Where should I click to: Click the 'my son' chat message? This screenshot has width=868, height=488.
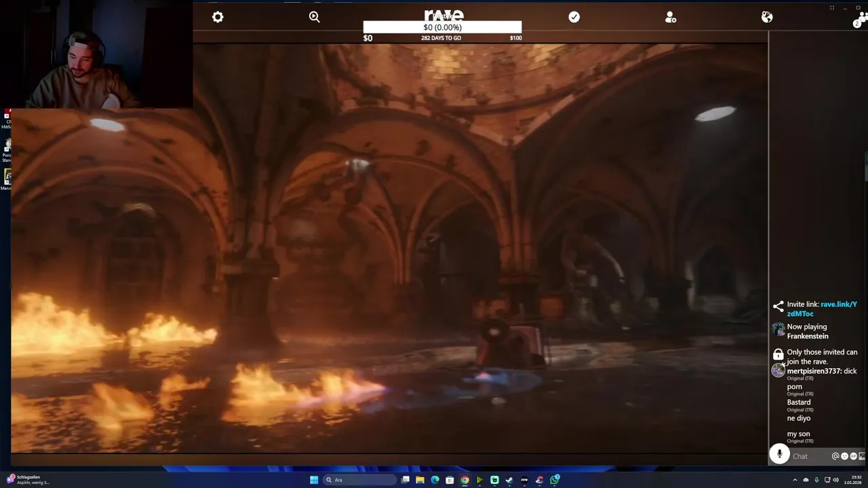[798, 434]
